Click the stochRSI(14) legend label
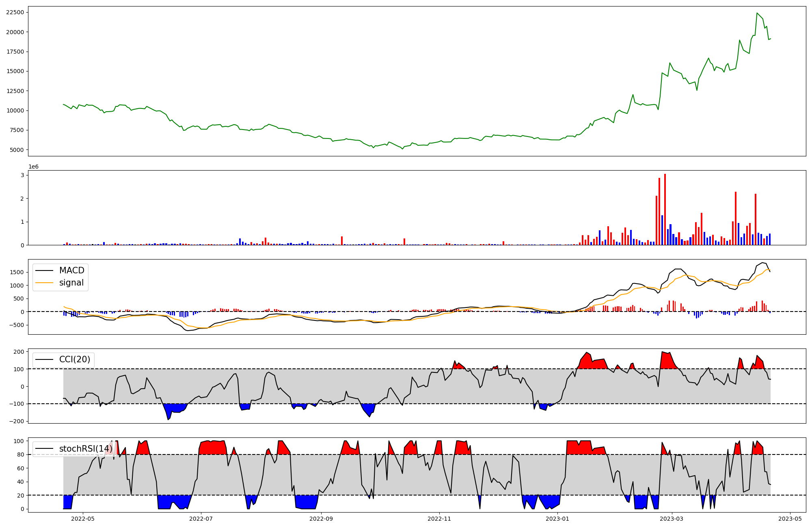The width and height of the screenshot is (812, 528). (x=86, y=449)
